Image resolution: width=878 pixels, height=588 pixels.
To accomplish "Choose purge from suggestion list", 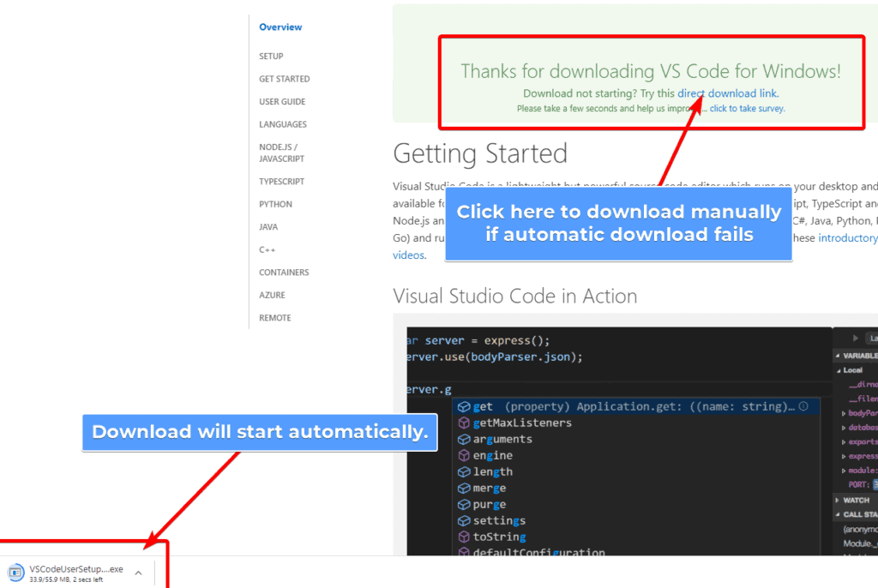I will pos(490,504).
